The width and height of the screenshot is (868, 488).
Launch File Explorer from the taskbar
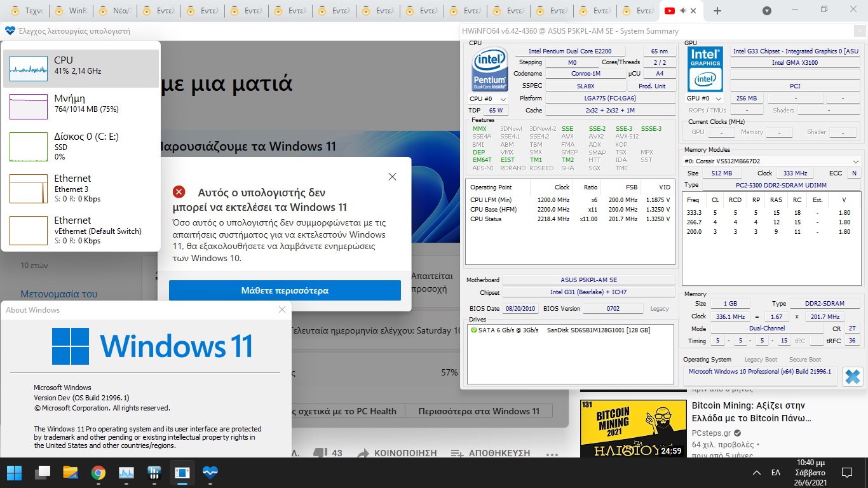[71, 473]
